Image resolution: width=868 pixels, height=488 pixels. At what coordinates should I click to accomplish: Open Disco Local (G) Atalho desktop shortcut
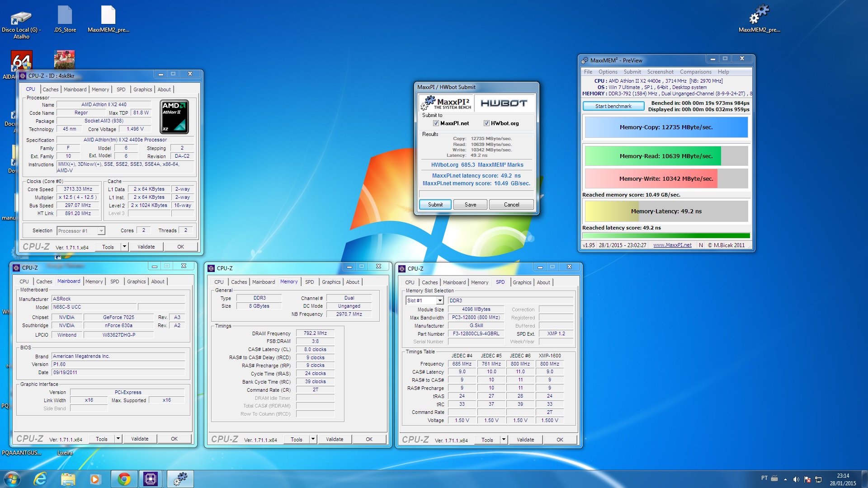point(21,18)
